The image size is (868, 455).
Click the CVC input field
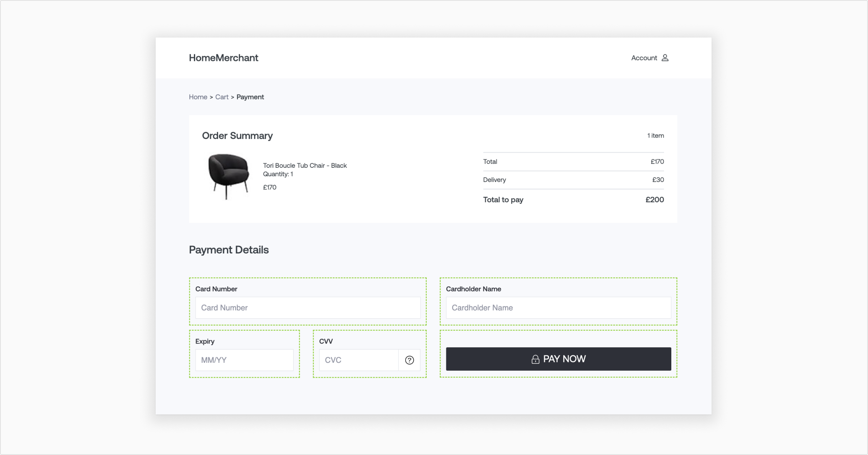pyautogui.click(x=358, y=360)
